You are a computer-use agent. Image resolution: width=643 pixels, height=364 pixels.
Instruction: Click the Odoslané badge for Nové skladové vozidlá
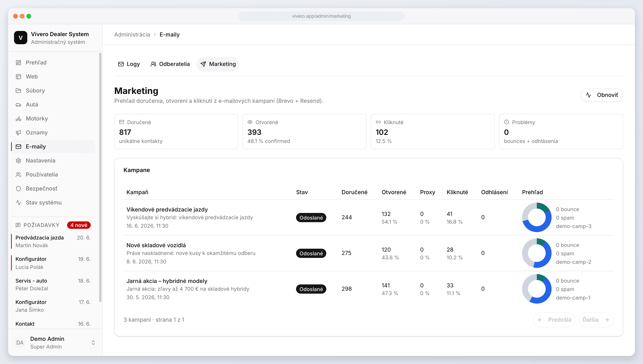[311, 253]
